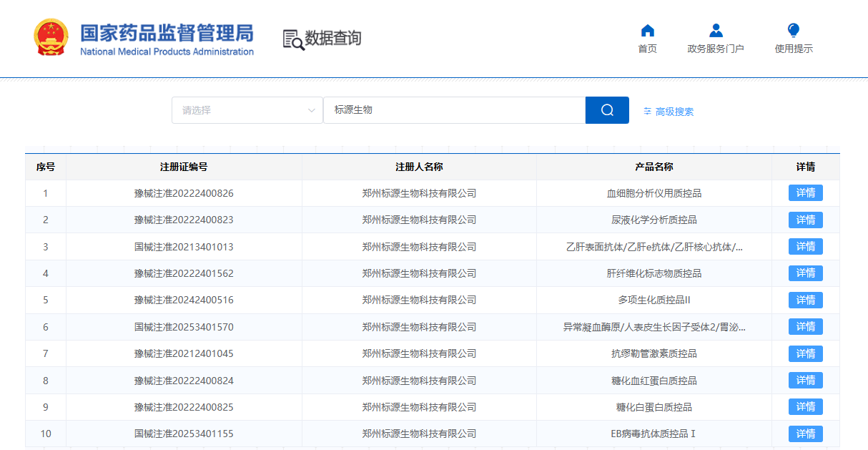
Task: View 详情 for row 5 多项生化质控品II
Action: [x=805, y=300]
